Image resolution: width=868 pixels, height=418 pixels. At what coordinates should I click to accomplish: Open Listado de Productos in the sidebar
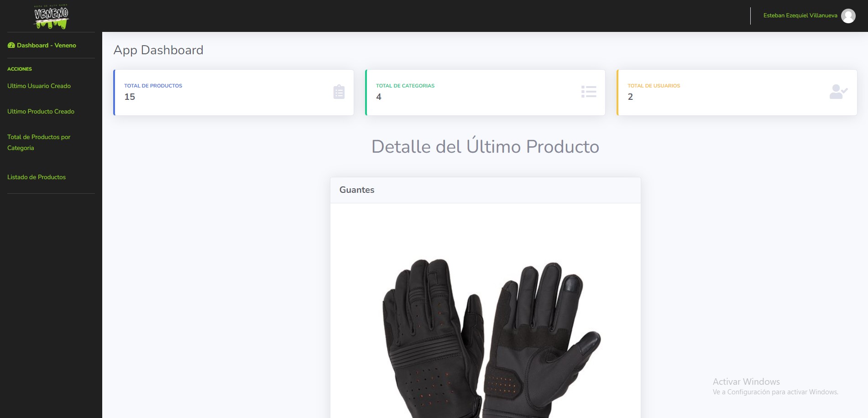(x=37, y=177)
